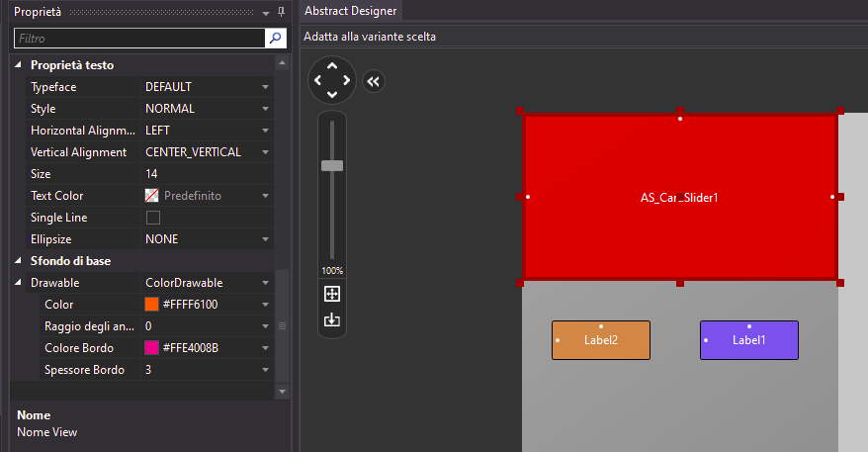
Task: Open the Raggio degli angoli dropdown arrow
Action: click(x=265, y=326)
